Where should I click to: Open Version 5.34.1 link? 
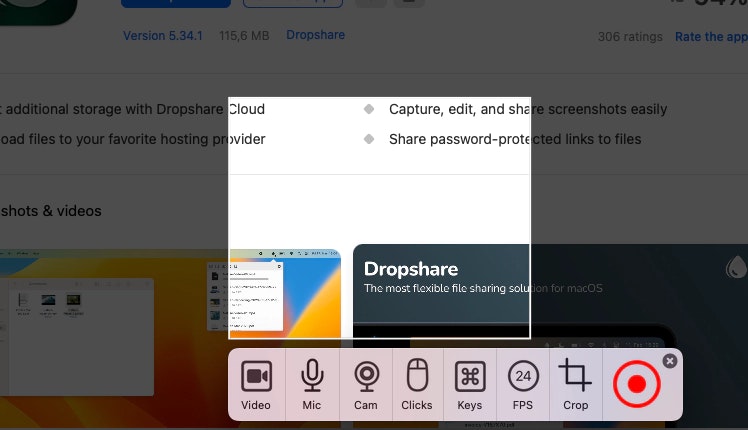pos(163,36)
